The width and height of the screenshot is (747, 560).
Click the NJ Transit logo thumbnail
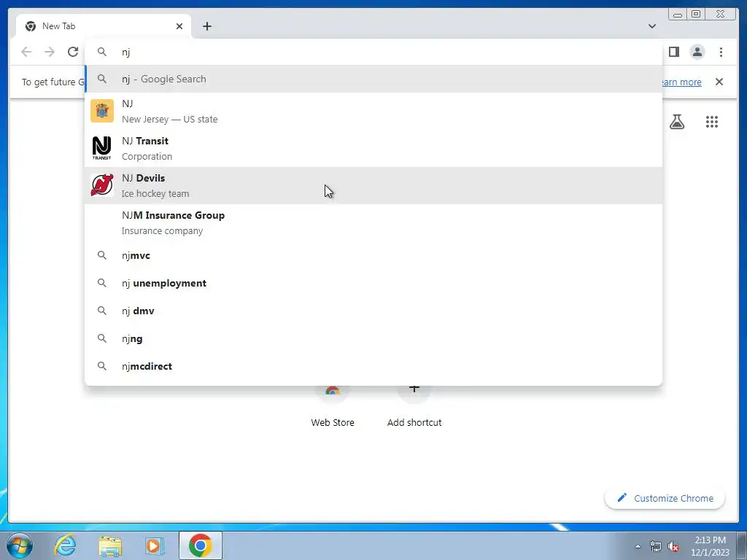(102, 148)
